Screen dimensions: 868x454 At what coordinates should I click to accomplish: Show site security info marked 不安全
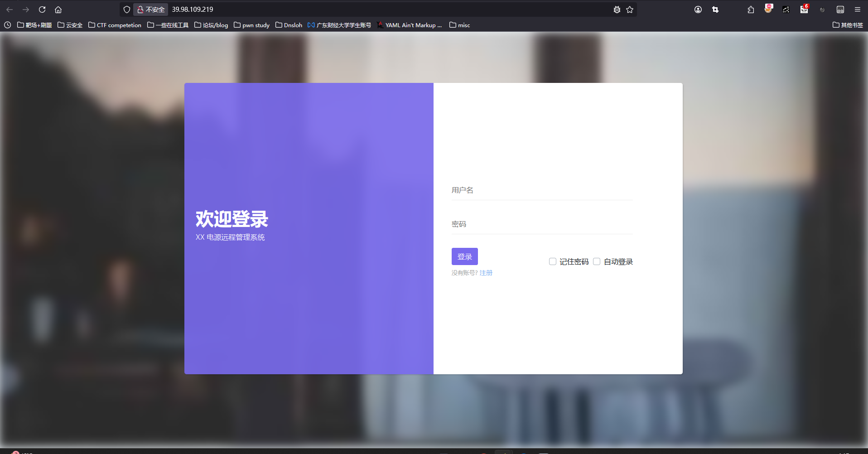pyautogui.click(x=151, y=10)
